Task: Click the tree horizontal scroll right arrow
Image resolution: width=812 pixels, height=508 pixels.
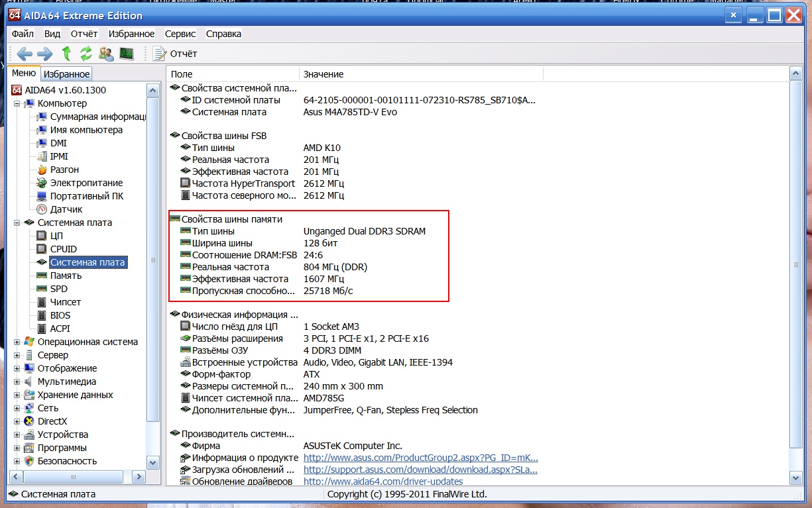Action: [x=139, y=476]
